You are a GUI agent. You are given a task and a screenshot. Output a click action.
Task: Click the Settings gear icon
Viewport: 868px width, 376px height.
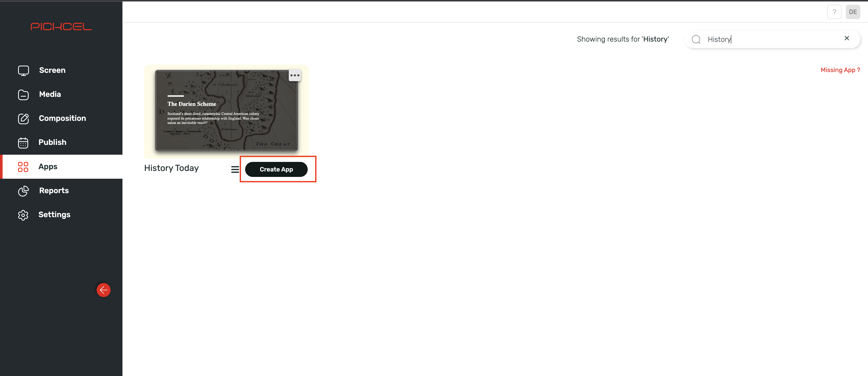click(x=23, y=215)
